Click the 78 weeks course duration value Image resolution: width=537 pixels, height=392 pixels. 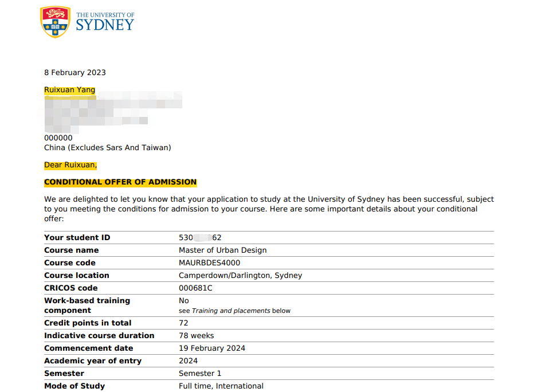click(x=196, y=336)
